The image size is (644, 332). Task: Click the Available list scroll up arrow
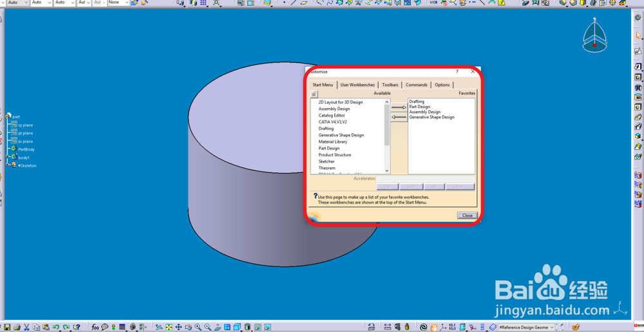click(387, 102)
